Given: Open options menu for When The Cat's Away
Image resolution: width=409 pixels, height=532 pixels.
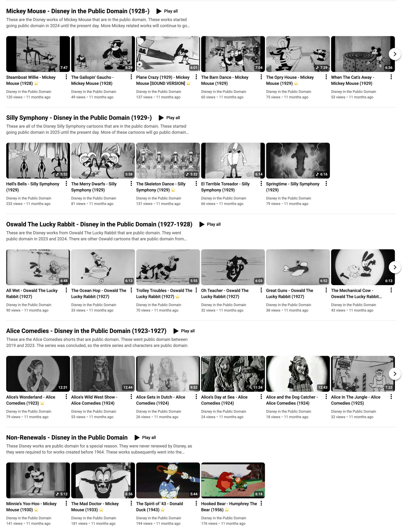Looking at the screenshot, I should pos(391,77).
